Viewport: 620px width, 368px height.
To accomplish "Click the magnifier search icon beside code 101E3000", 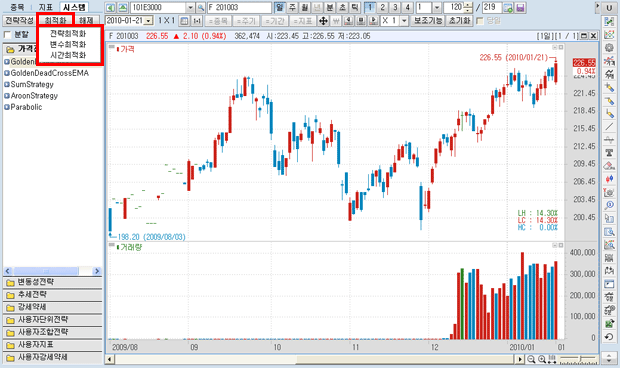I will tap(201, 7).
